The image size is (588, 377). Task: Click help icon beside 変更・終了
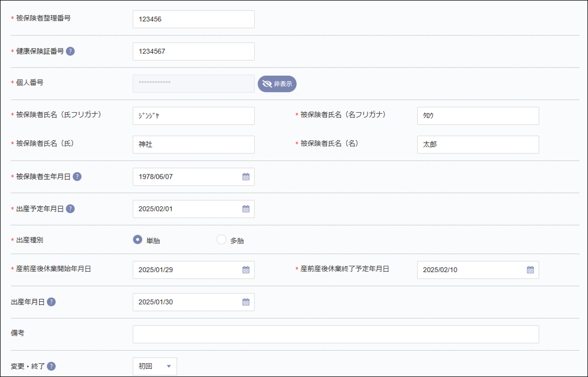[51, 366]
